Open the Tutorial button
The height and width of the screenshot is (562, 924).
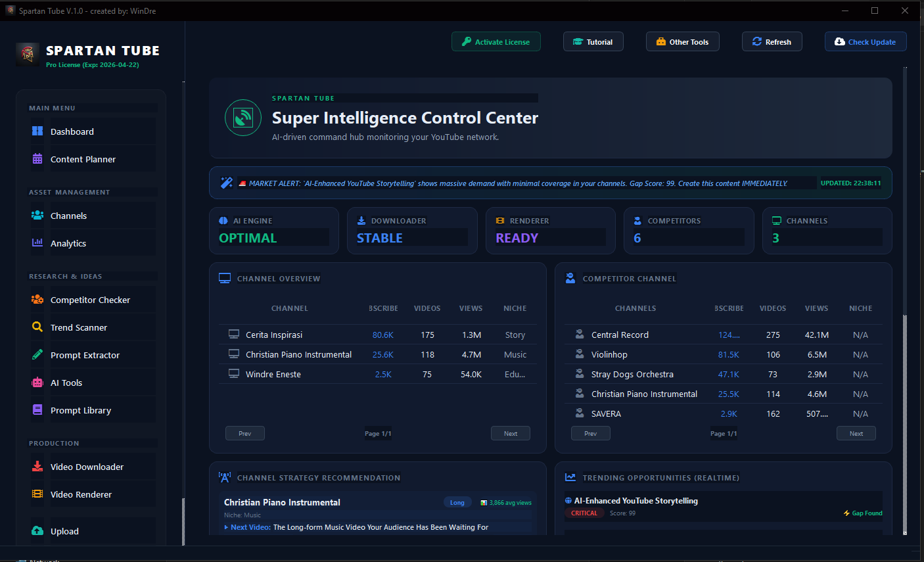pyautogui.click(x=593, y=41)
